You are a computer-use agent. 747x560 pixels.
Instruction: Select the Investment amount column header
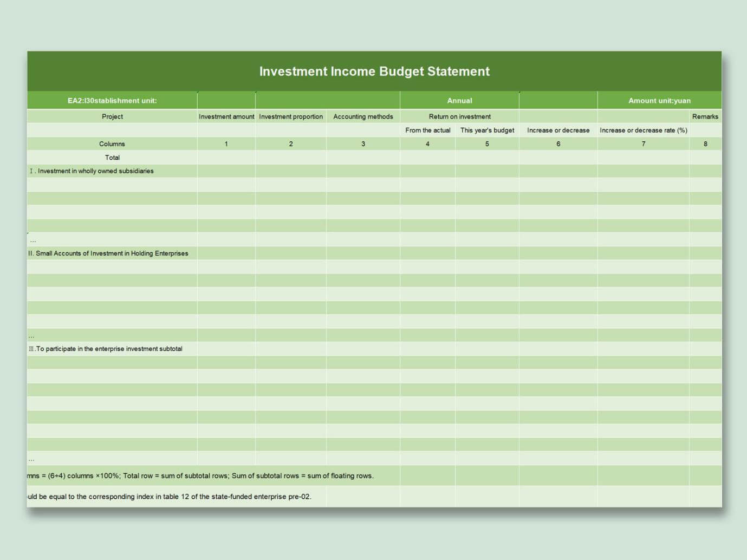point(226,116)
